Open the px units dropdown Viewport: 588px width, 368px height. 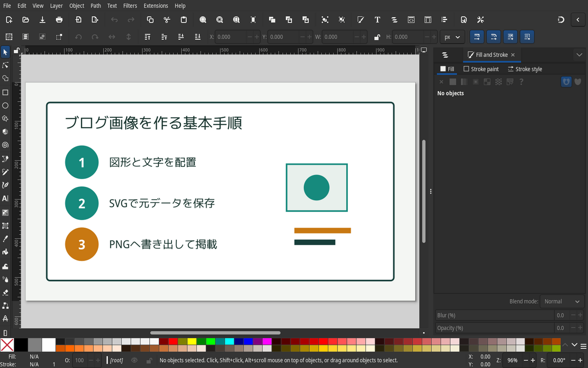click(x=452, y=37)
